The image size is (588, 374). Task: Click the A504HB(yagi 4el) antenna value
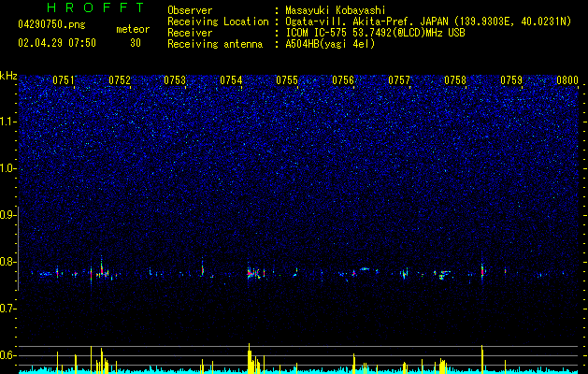pos(330,44)
